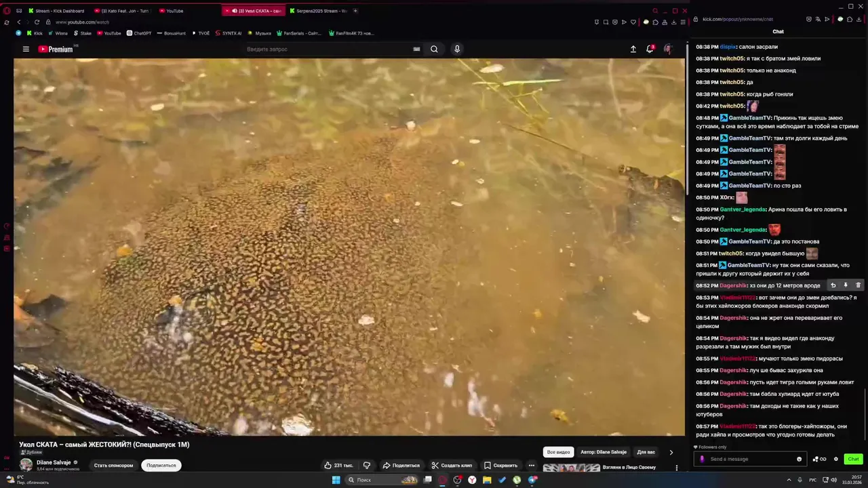Open extensions icon in Kick chat window toolbar

pyautogui.click(x=850, y=19)
